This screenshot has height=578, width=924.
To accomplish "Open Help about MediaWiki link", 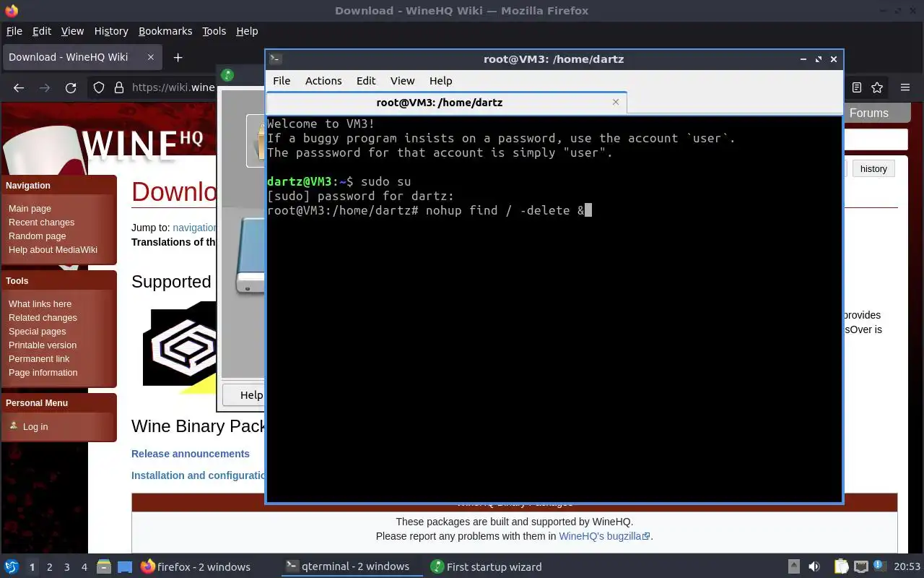I will click(53, 249).
